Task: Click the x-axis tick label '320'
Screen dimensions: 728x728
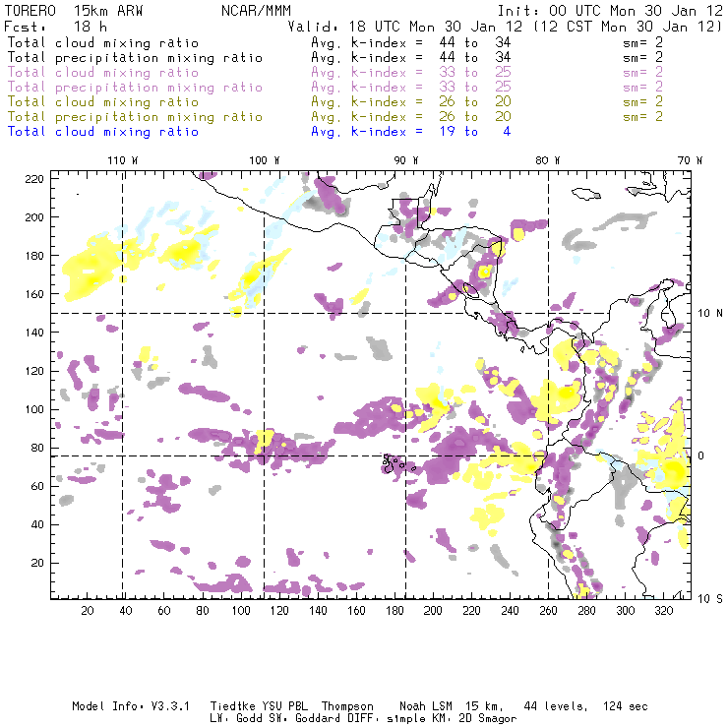Action: tap(663, 611)
